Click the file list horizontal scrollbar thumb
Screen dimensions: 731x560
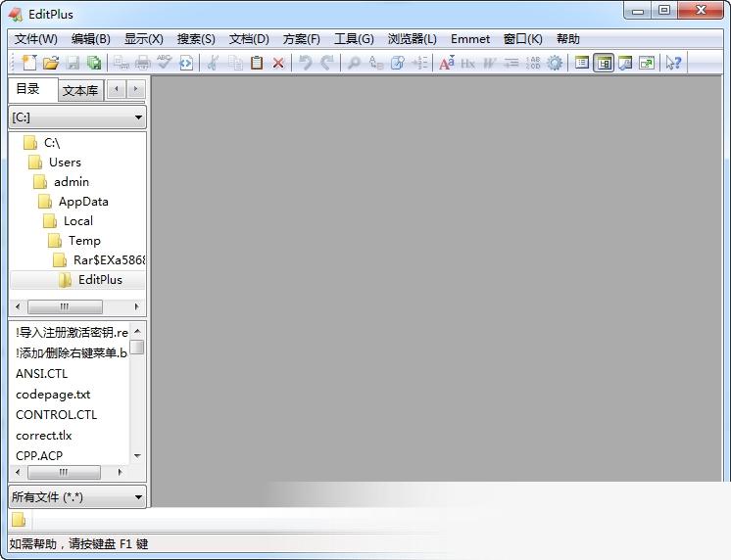coord(64,472)
